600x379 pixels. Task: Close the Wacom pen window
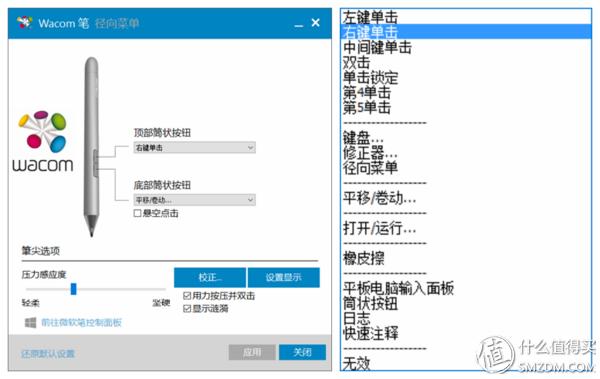click(315, 23)
